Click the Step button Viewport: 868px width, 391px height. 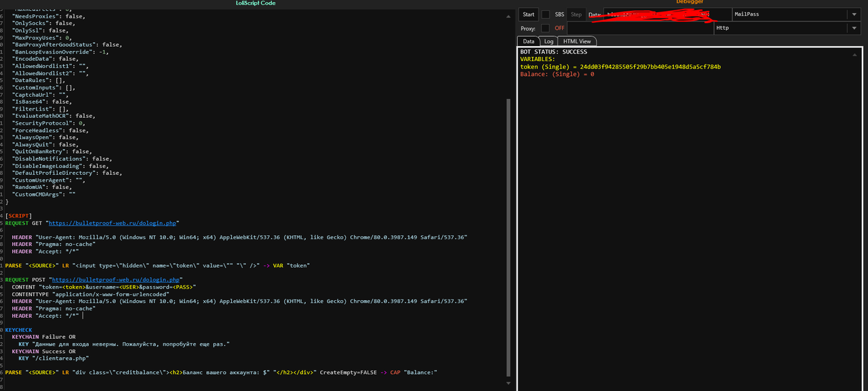point(576,14)
